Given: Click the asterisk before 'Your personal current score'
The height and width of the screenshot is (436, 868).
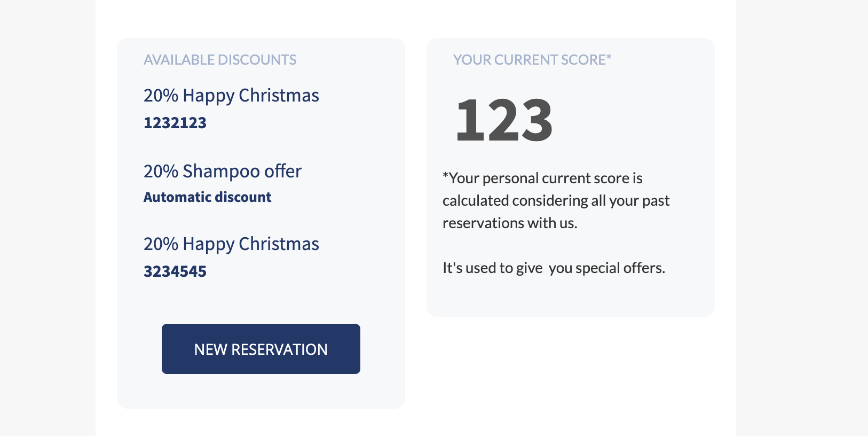Looking at the screenshot, I should (445, 176).
